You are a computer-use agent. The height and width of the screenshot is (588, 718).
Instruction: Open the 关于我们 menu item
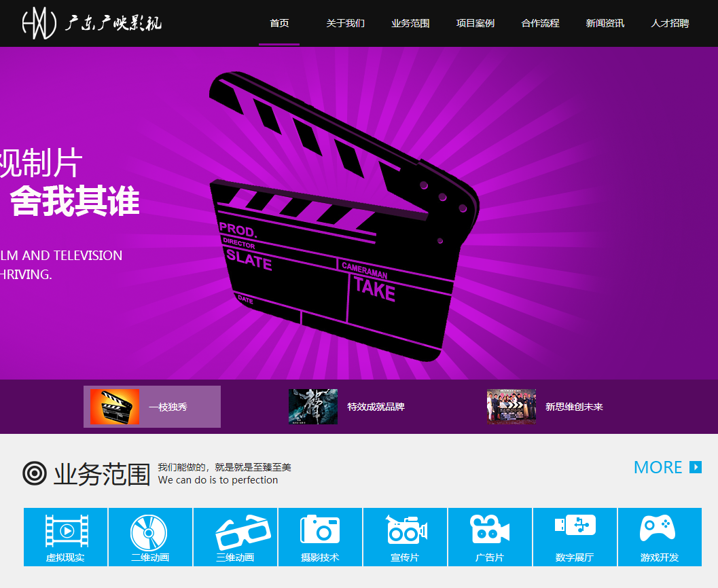pos(345,23)
